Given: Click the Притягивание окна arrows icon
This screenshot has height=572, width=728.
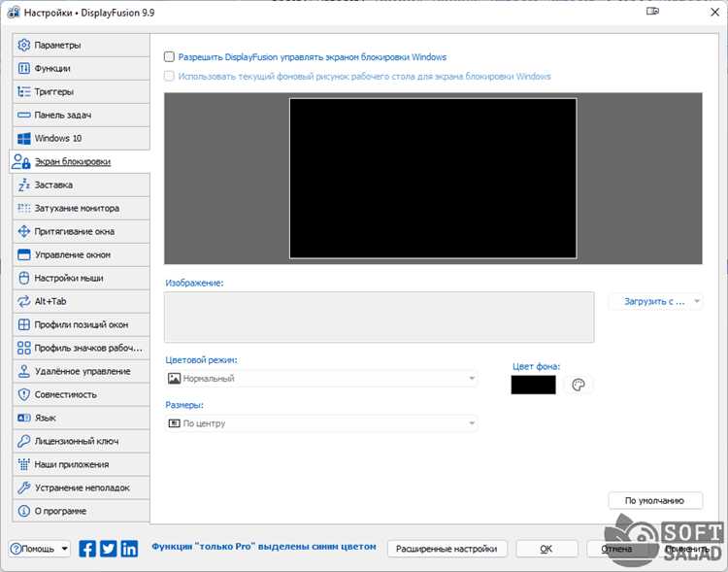Looking at the screenshot, I should click(x=23, y=231).
